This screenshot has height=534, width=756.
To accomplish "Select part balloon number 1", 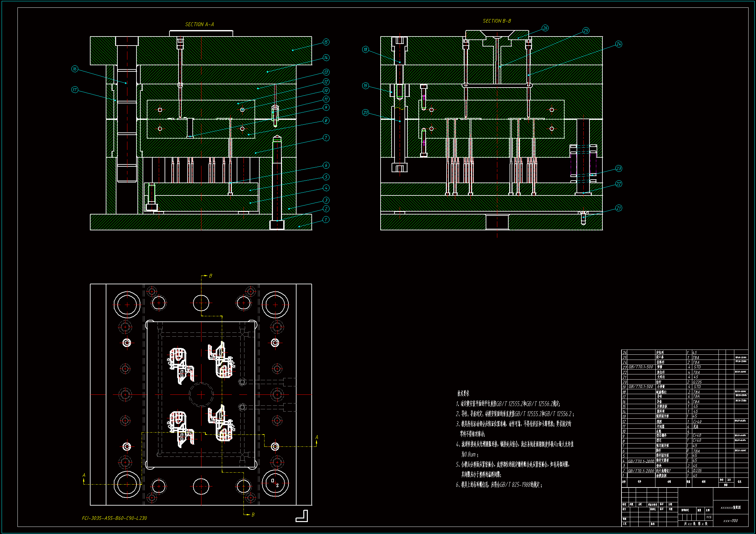I will (x=326, y=219).
